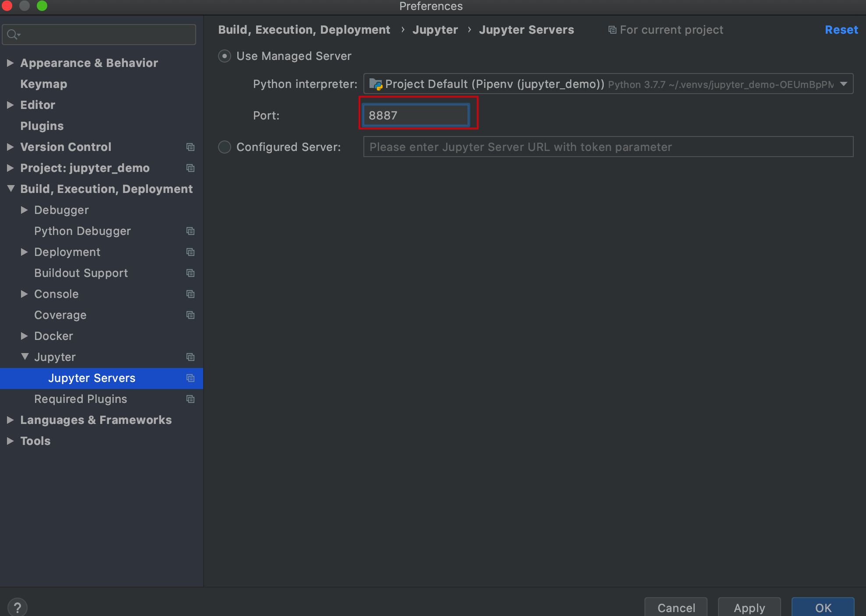The image size is (866, 616).
Task: Click the green zoom window button
Action: click(x=42, y=6)
